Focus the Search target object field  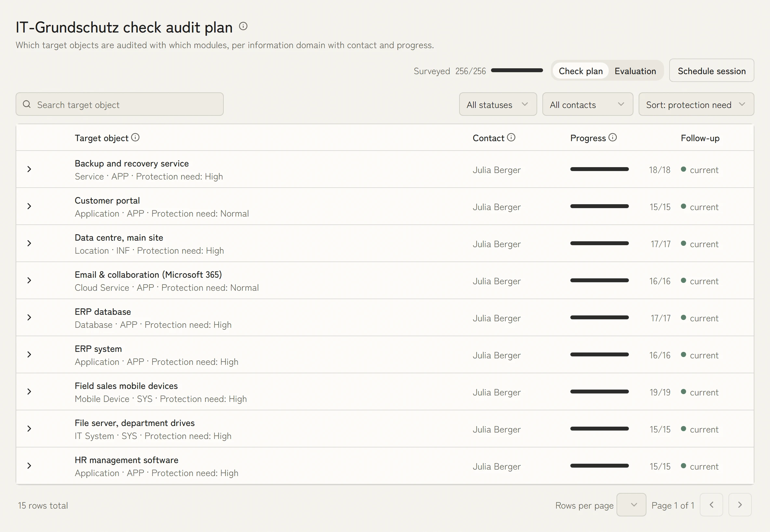tap(119, 104)
